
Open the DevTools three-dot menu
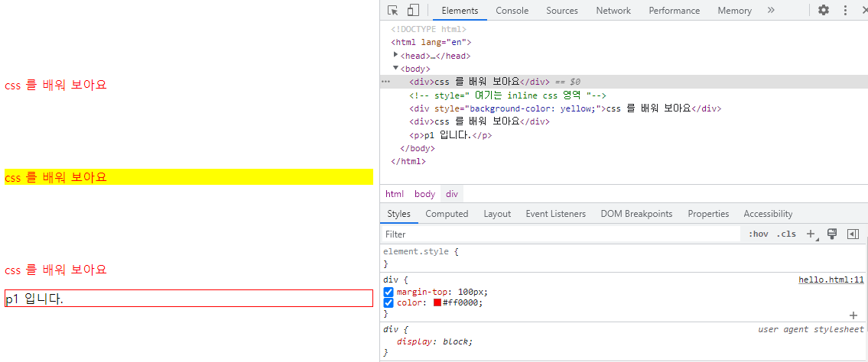845,10
